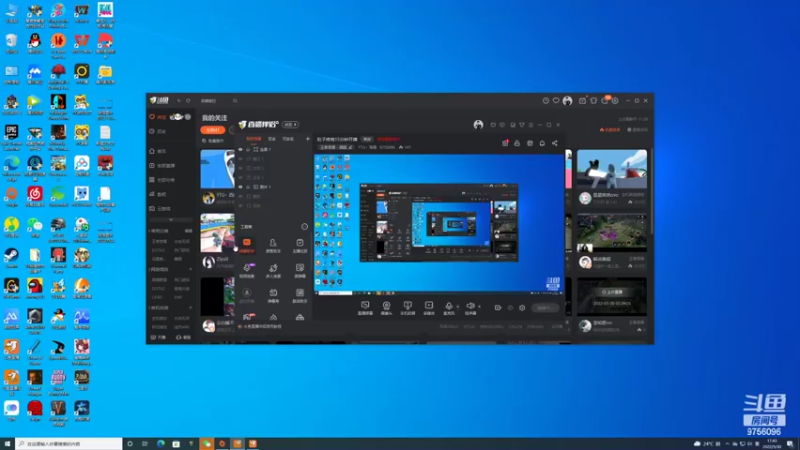Click 开播 go-live link at sidebar bottom
This screenshot has width=800, height=450.
tap(159, 337)
